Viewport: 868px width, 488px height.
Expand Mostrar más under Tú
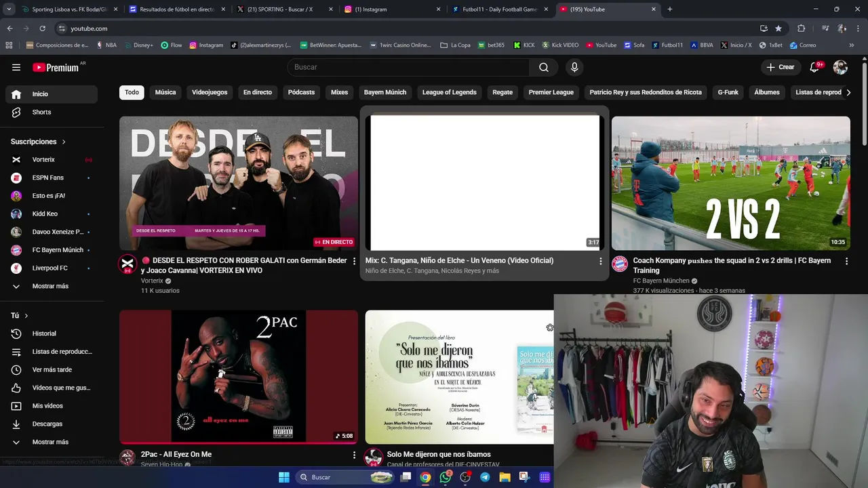click(x=52, y=442)
